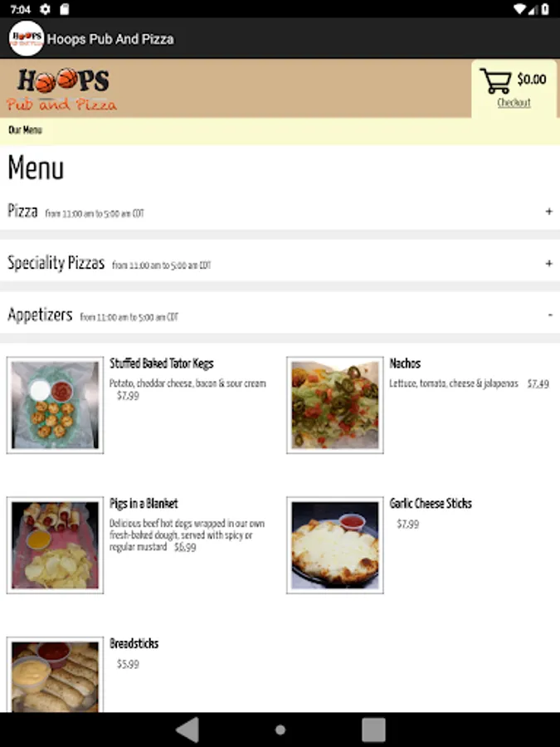Expand the Pizza section with plus sign
560x747 pixels.
click(549, 212)
